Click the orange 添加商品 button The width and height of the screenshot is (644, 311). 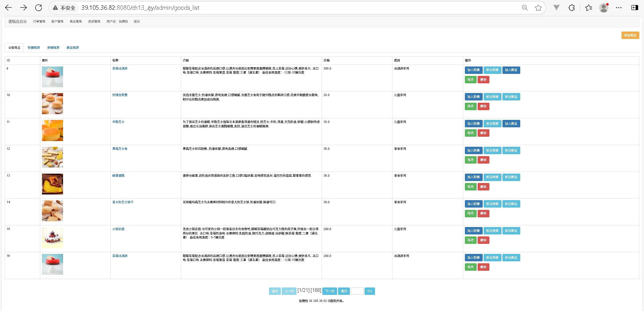630,35
